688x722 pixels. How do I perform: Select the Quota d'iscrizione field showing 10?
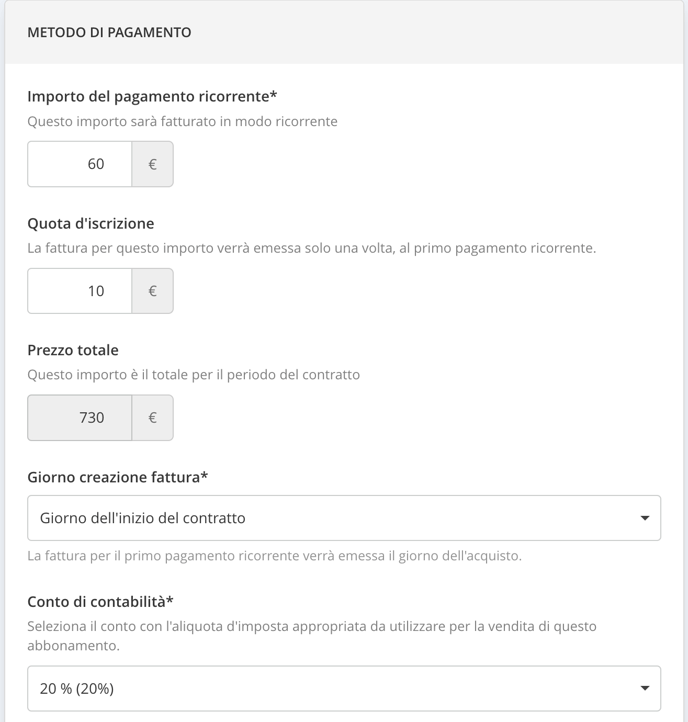coord(80,291)
